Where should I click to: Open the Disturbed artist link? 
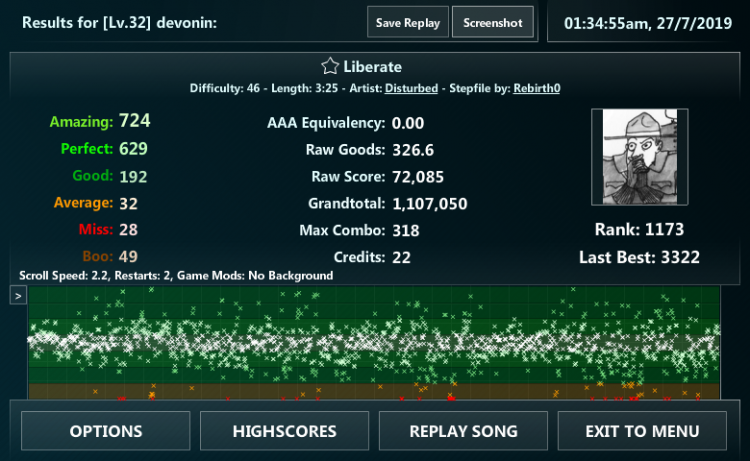412,88
